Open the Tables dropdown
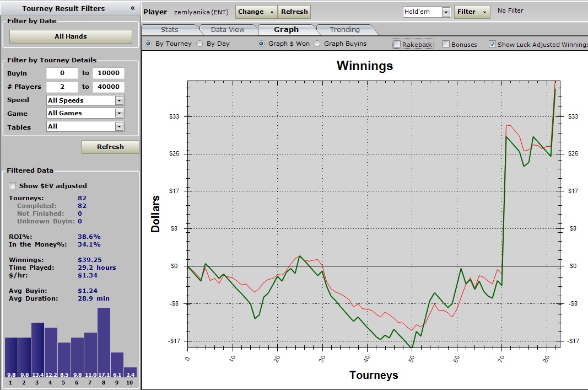588x390 pixels. click(x=85, y=126)
